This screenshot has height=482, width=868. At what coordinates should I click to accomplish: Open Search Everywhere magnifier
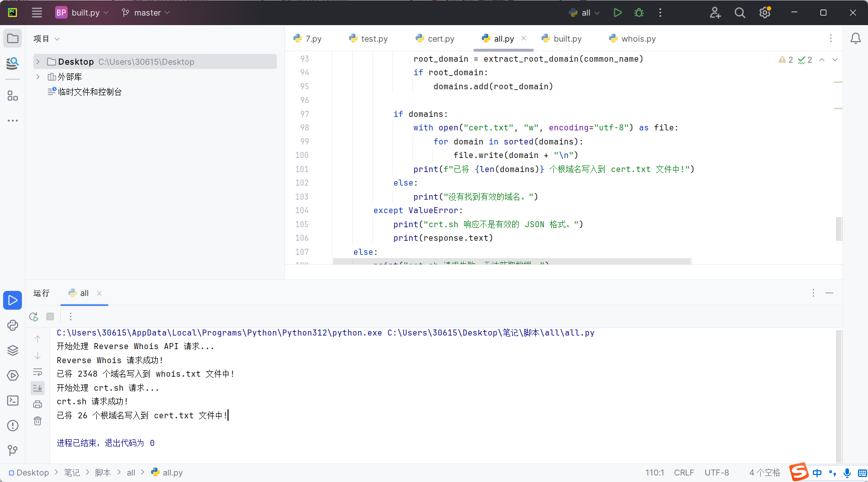click(x=740, y=13)
